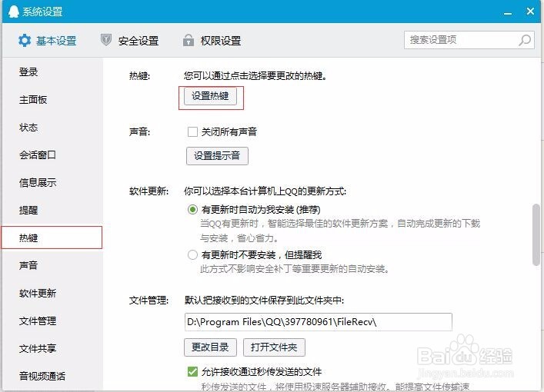
Task: Click the 打开文件夹 button
Action: [274, 347]
